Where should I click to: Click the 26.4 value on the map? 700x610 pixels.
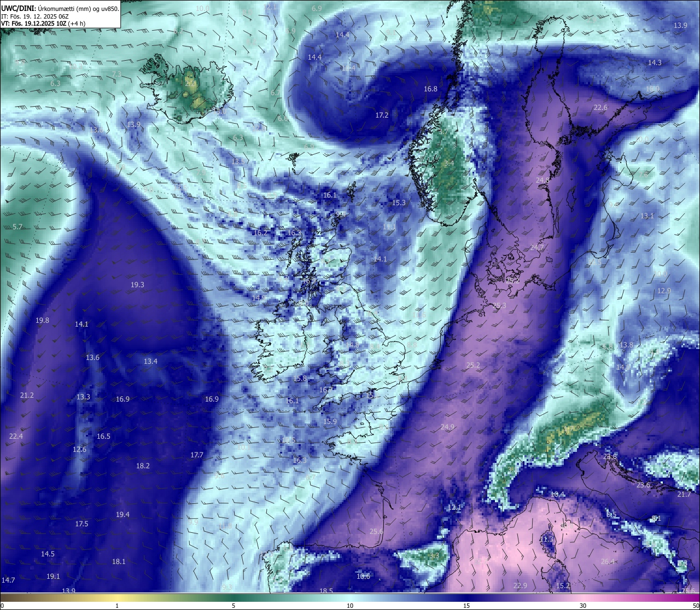[x=608, y=561]
